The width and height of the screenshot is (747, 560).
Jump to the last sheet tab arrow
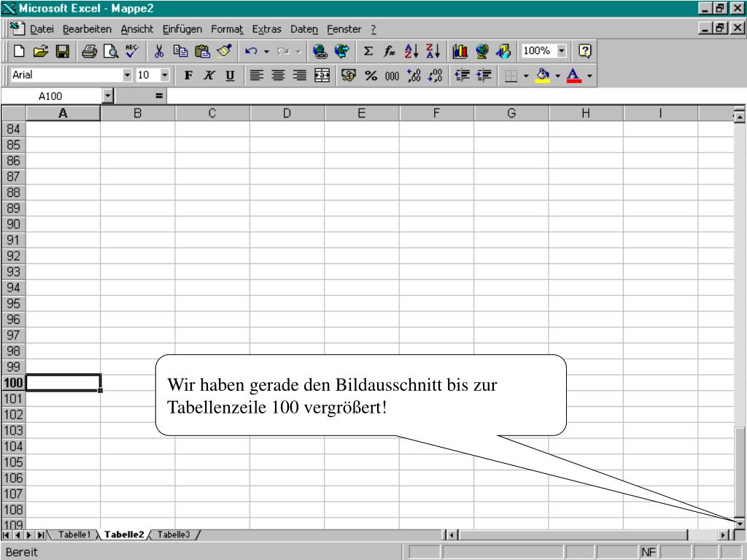pyautogui.click(x=41, y=535)
